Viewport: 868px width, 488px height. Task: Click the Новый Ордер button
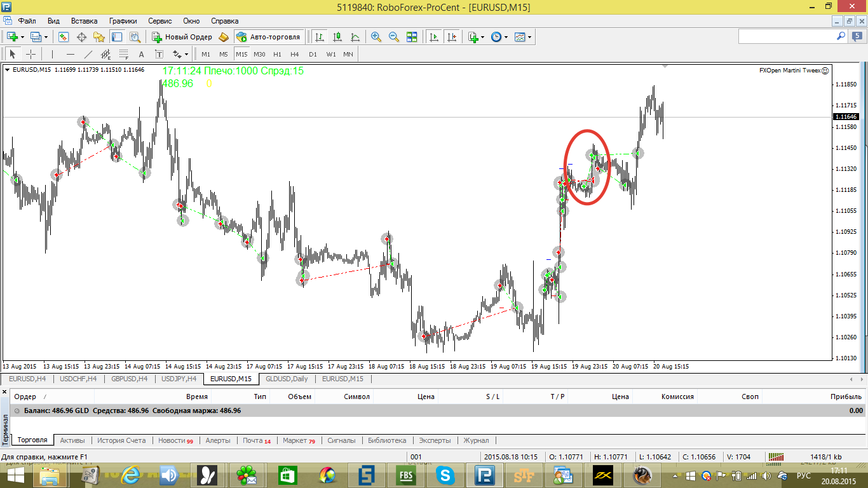[x=181, y=37]
